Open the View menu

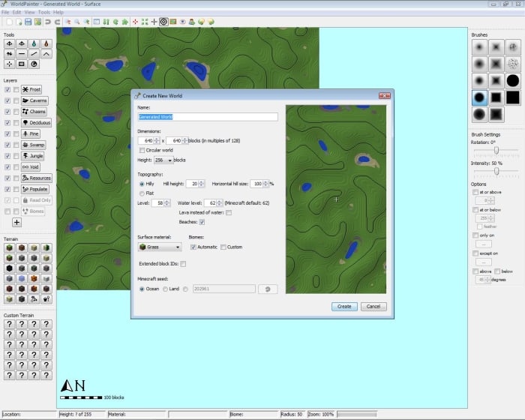29,13
